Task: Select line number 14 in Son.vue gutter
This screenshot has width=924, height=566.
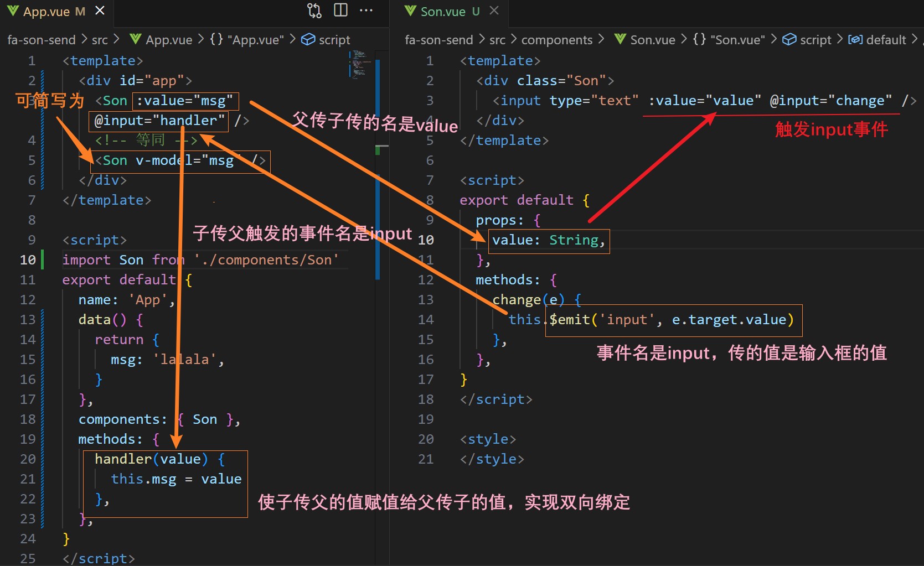Action: (x=425, y=320)
